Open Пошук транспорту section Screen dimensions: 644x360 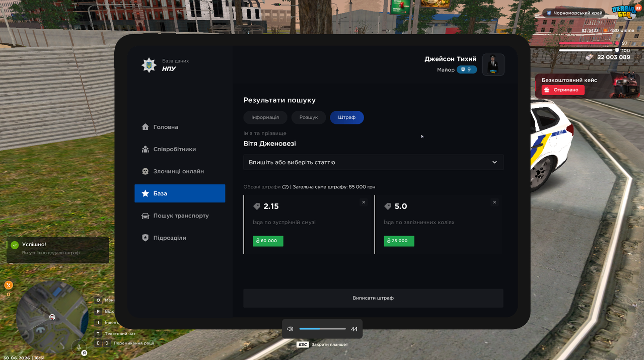180,215
